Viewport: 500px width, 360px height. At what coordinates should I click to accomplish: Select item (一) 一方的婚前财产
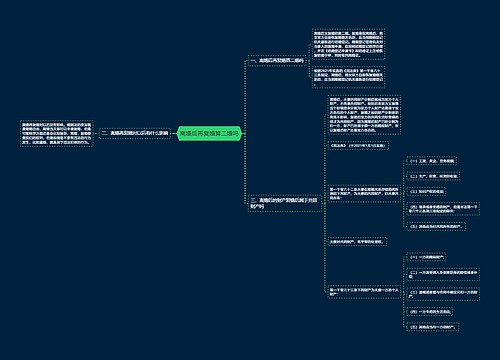tap(426, 257)
